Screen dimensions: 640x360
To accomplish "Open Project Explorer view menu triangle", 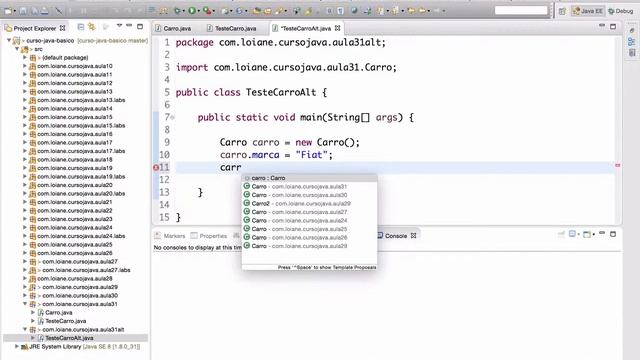I will pyautogui.click(x=119, y=26).
